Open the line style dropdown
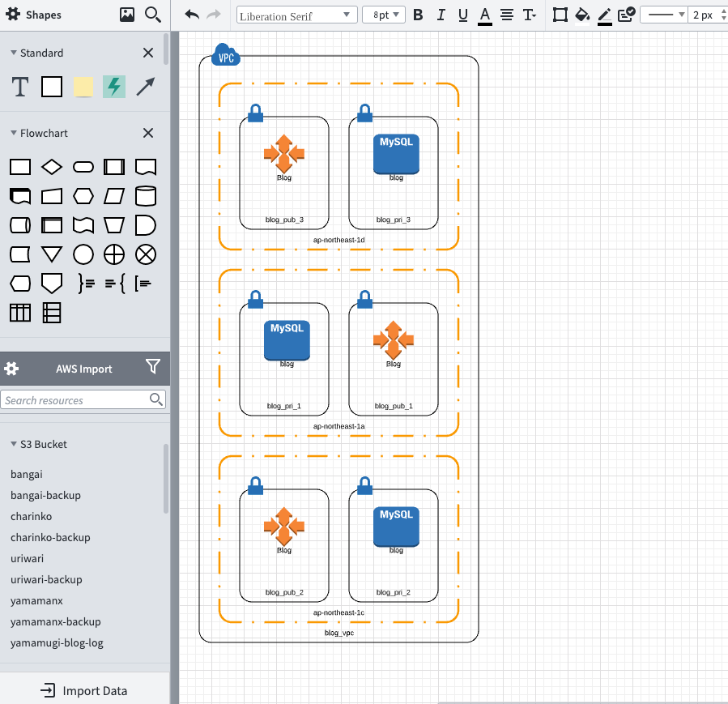 point(664,15)
